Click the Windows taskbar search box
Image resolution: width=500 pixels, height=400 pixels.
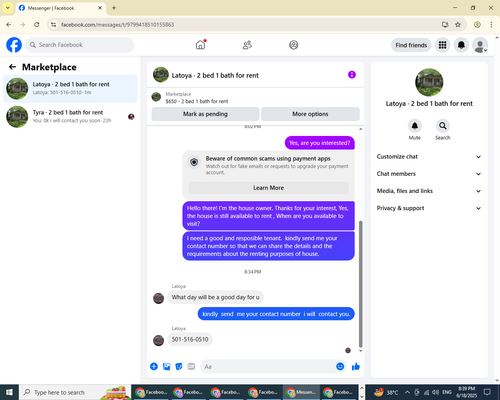pyautogui.click(x=75, y=392)
